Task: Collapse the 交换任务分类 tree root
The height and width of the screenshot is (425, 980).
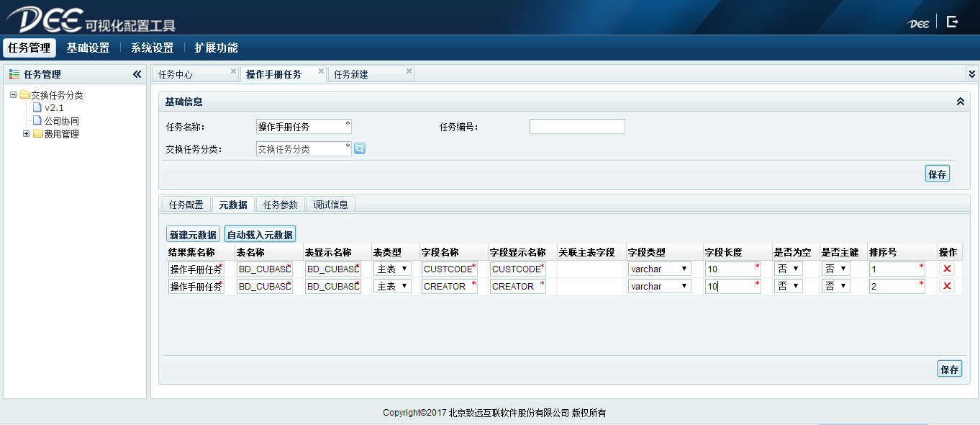Action: pos(14,95)
